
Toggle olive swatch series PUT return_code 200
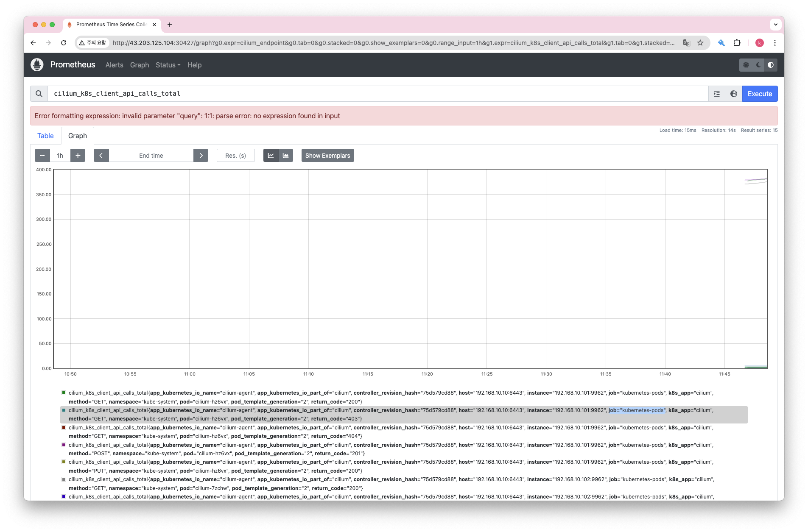64,462
